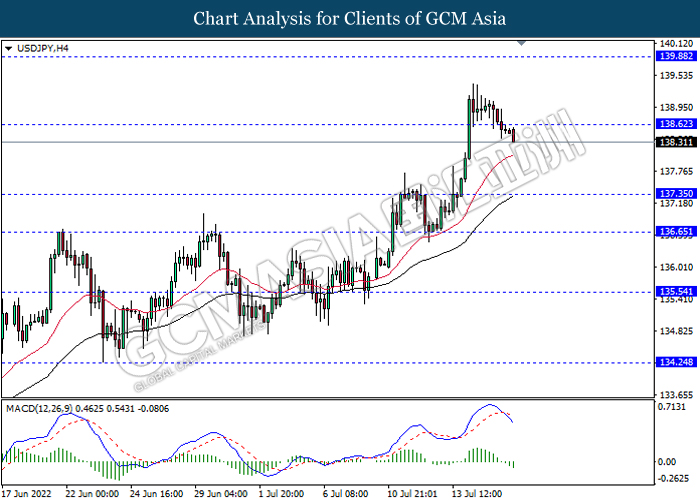Click the 29 Jun 04:00 date label

tap(221, 494)
